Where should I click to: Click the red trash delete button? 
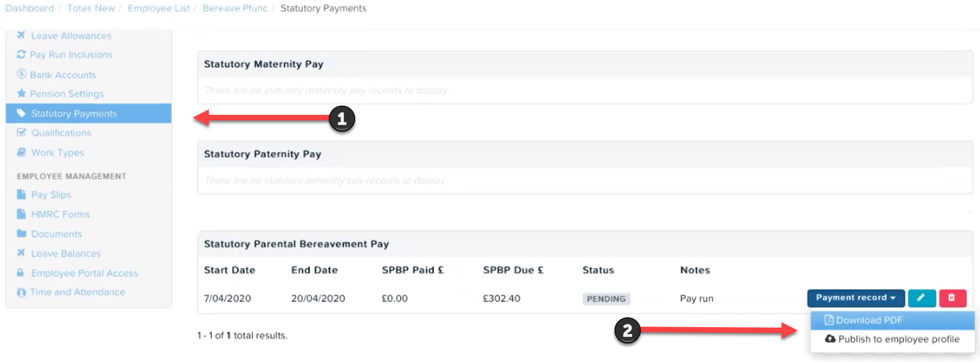[952, 298]
